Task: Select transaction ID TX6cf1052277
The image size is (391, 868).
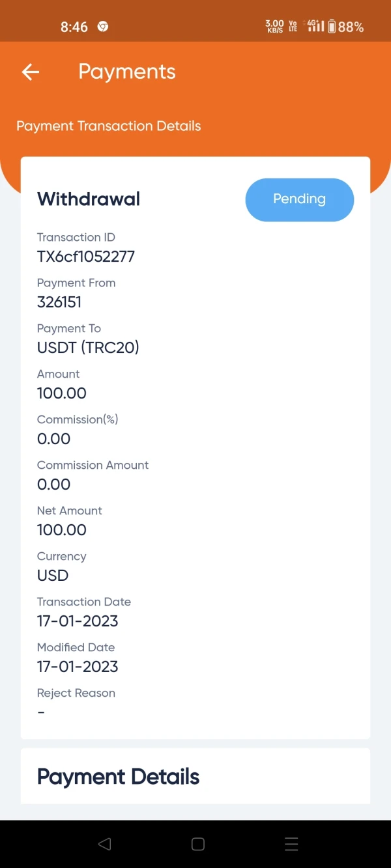Action: (86, 257)
